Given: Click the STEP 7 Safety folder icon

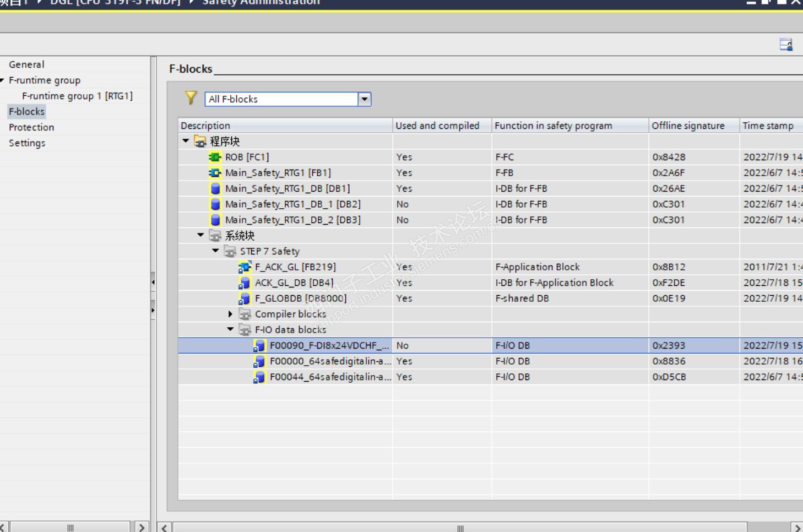Looking at the screenshot, I should coord(230,251).
